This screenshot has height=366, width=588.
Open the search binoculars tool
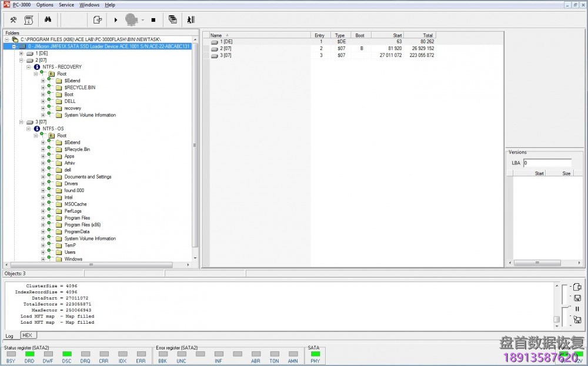(48, 19)
